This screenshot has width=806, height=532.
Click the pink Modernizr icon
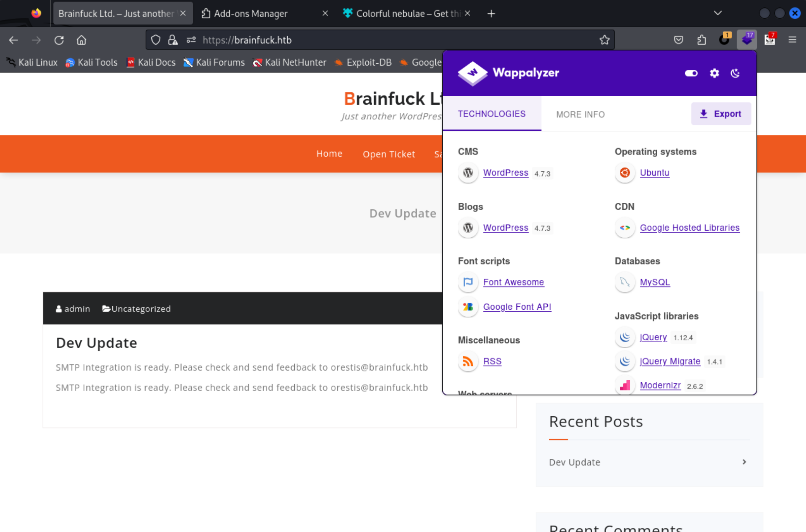click(x=625, y=385)
